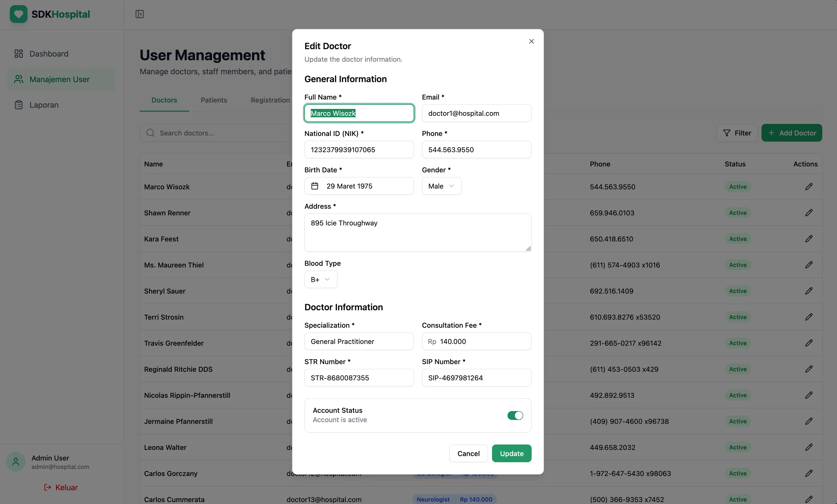Open the Gender dropdown showing Male

coord(441,186)
